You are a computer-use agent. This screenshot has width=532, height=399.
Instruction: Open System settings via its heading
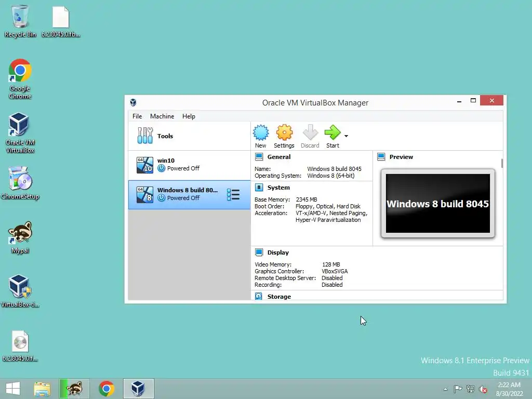pos(278,188)
